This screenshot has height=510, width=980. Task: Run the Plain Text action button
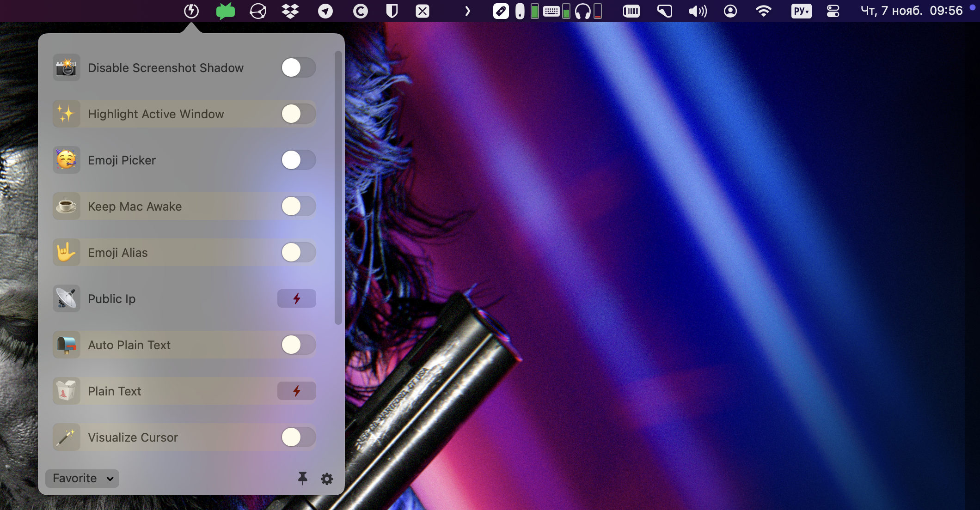click(x=296, y=391)
